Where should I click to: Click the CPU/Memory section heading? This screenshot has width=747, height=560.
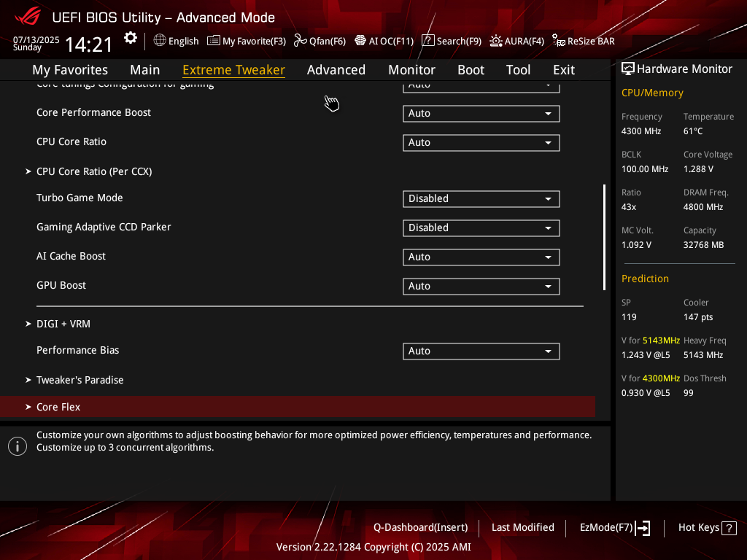tap(652, 93)
